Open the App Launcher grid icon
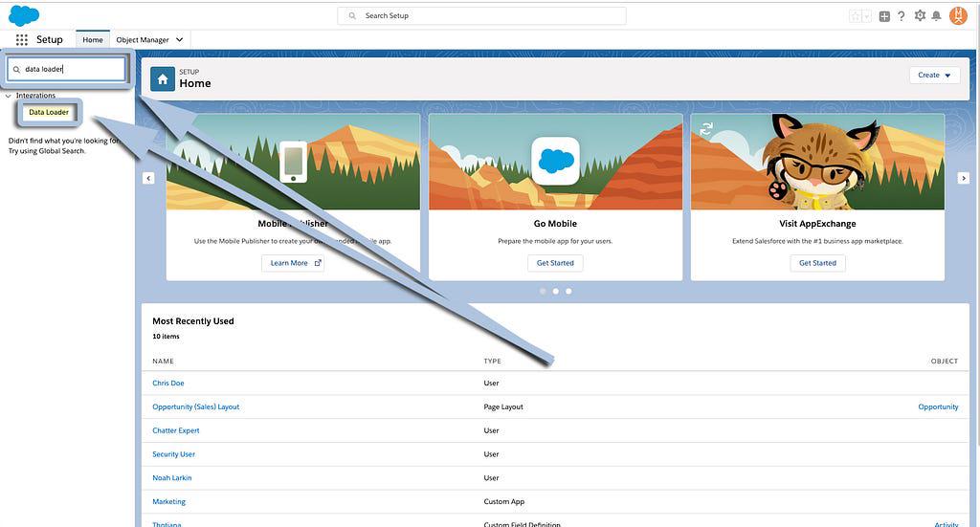The image size is (980, 527). pyautogui.click(x=22, y=40)
